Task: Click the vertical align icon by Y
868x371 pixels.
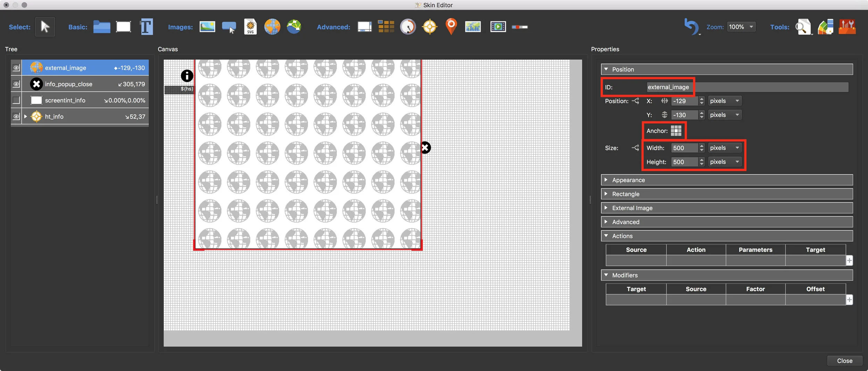Action: [x=664, y=115]
